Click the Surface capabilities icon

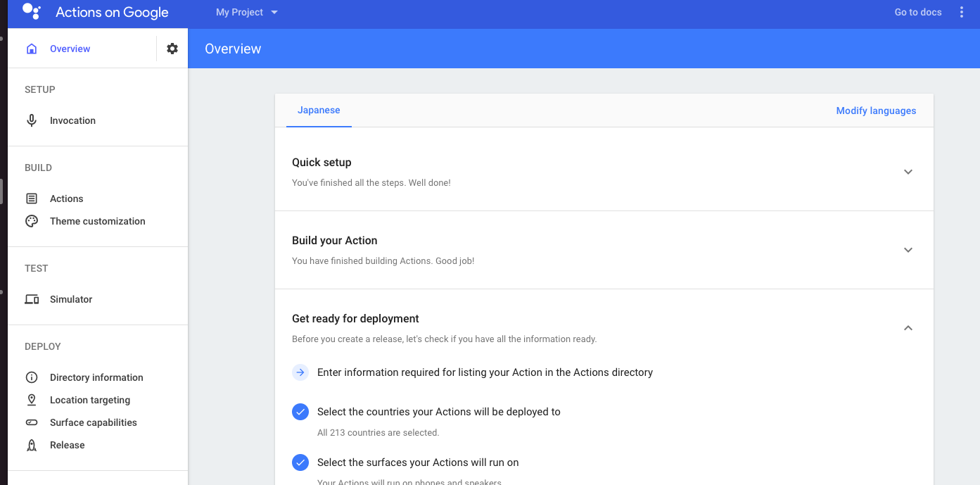click(x=32, y=422)
